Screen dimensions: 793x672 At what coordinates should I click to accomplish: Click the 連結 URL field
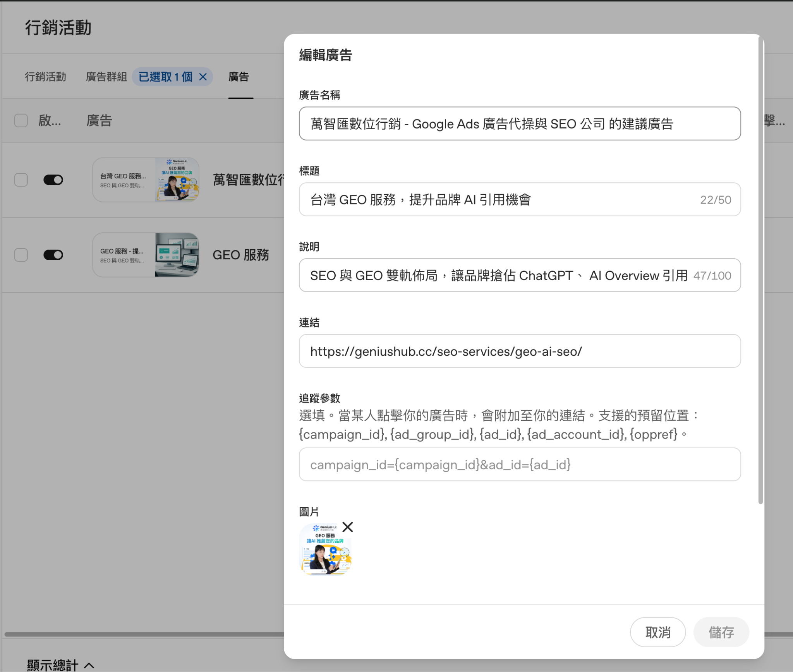(520, 351)
